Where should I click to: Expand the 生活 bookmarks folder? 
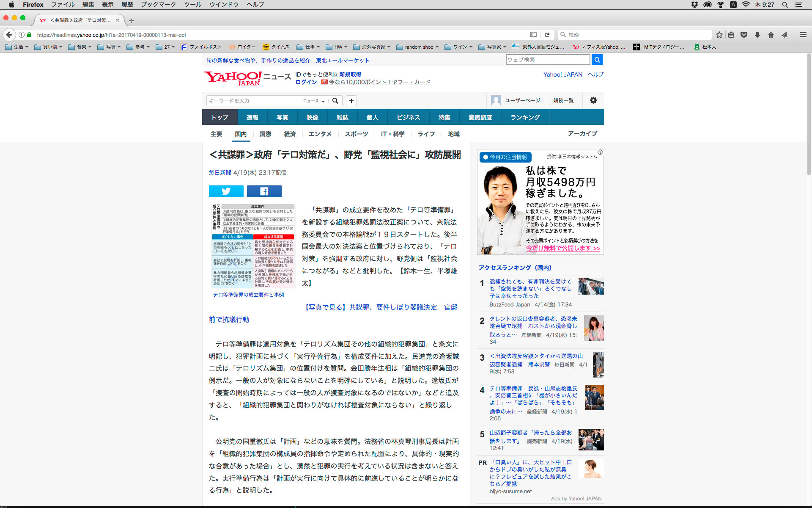17,47
